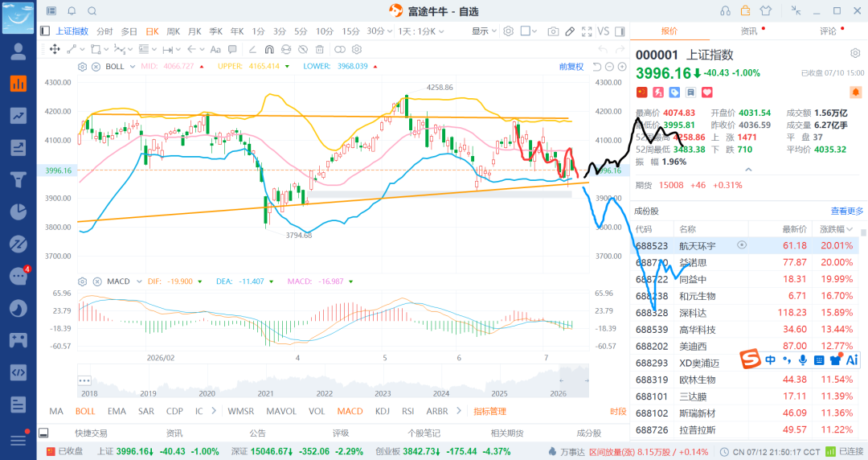Toggle hide all drawings eye icon
868x460 pixels.
303,49
